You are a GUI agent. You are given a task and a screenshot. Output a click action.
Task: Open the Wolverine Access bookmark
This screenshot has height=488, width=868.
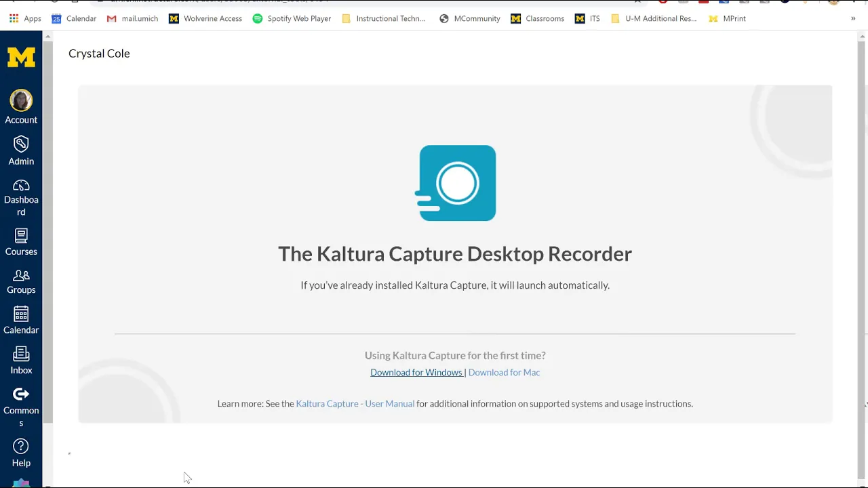205,18
